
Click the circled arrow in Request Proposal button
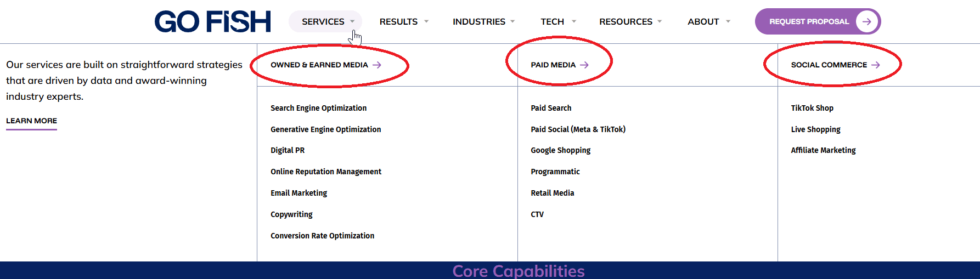[x=866, y=21]
